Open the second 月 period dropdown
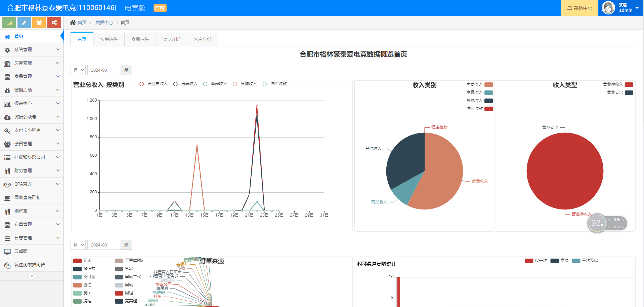The width and height of the screenshot is (644, 307). [x=78, y=245]
